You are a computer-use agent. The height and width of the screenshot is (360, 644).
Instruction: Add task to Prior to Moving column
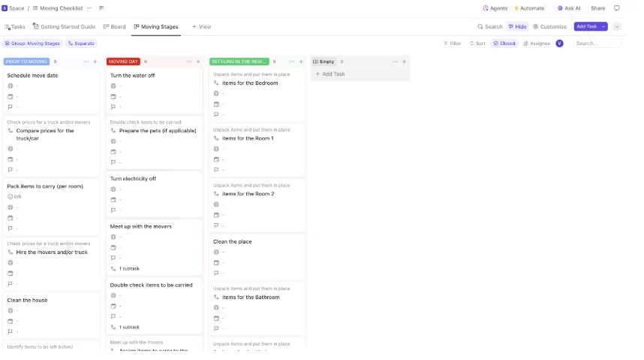(95, 62)
